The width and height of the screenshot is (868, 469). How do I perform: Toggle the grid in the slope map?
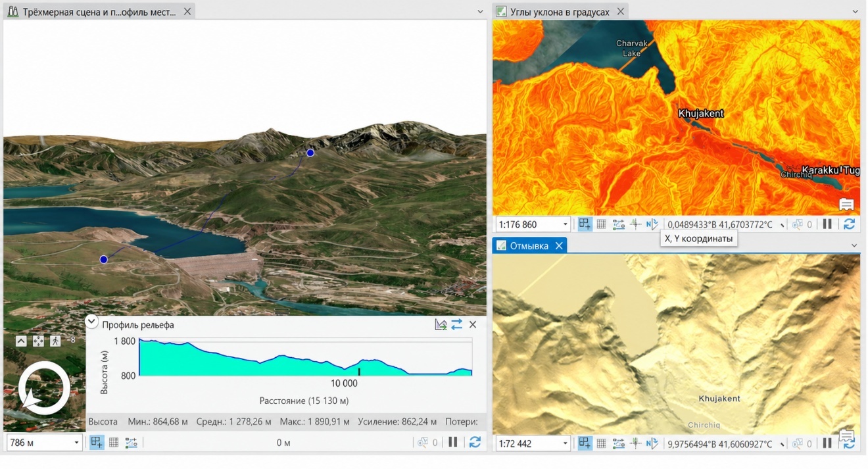601,224
